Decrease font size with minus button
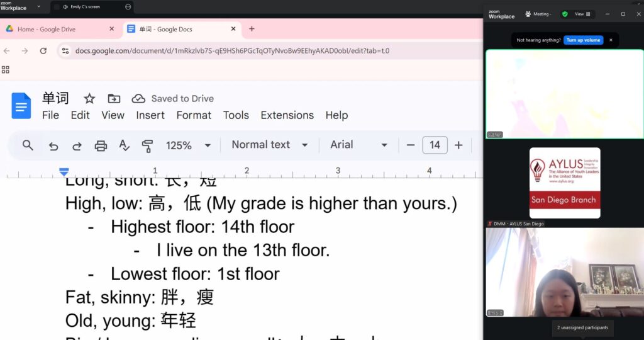Viewport: 644px width, 340px height. tap(411, 145)
